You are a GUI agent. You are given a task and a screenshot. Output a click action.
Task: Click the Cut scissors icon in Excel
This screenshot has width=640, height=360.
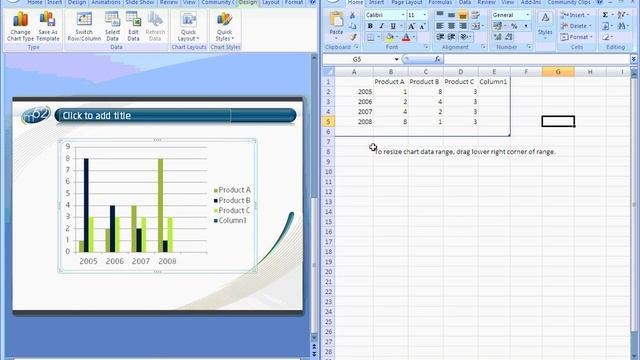click(x=353, y=16)
